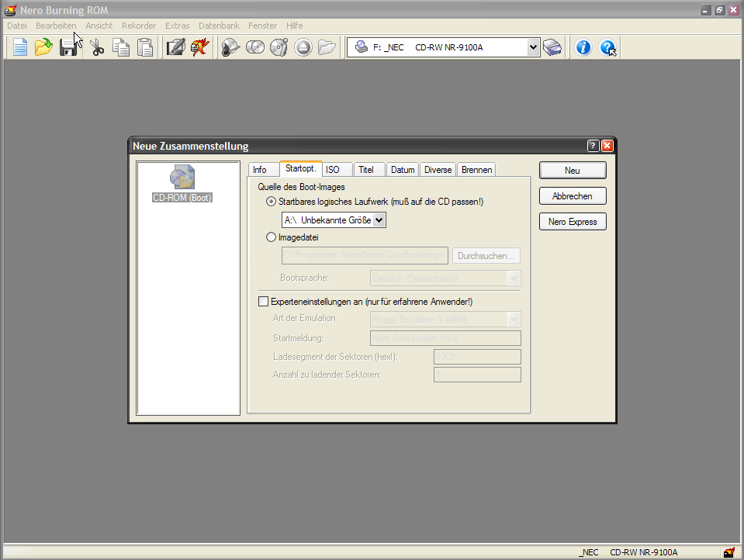The width and height of the screenshot is (744, 560).
Task: Click the double-disc copy icon
Action: click(x=255, y=47)
